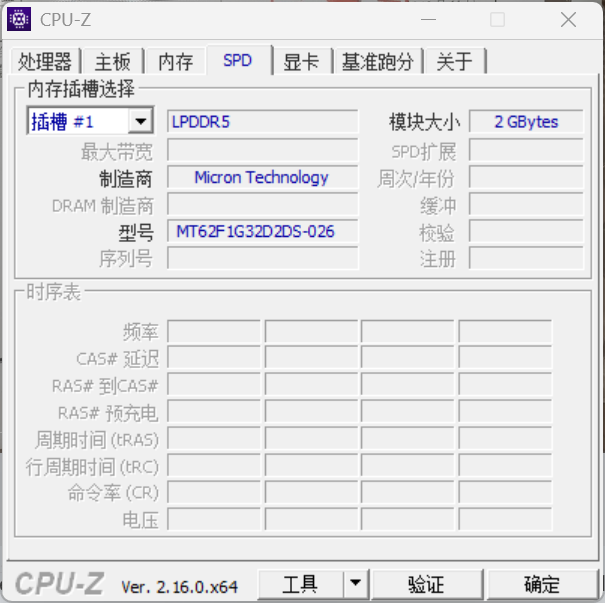Open the dropdown arrow beside 工具

[355, 583]
